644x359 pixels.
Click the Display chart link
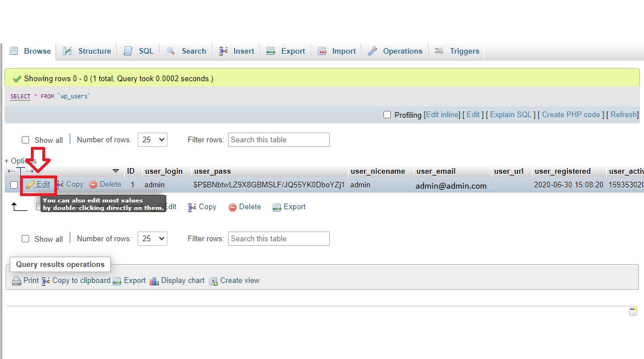[x=183, y=280]
